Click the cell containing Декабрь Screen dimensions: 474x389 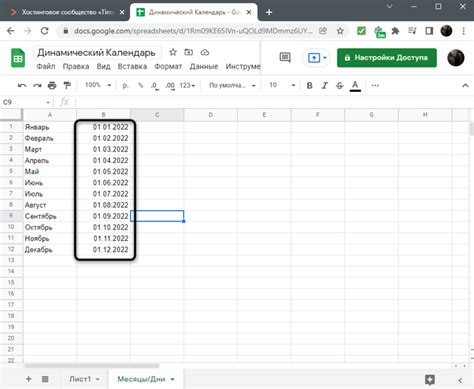pyautogui.click(x=50, y=250)
